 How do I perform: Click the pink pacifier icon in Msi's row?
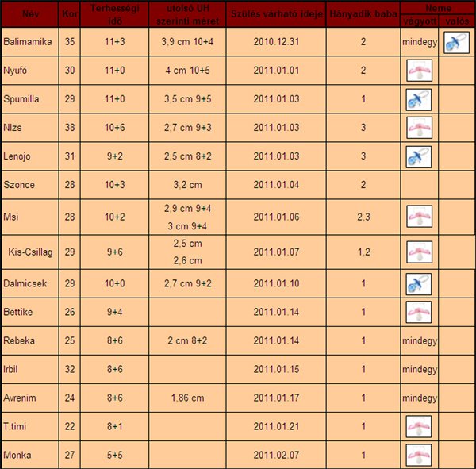(x=418, y=216)
